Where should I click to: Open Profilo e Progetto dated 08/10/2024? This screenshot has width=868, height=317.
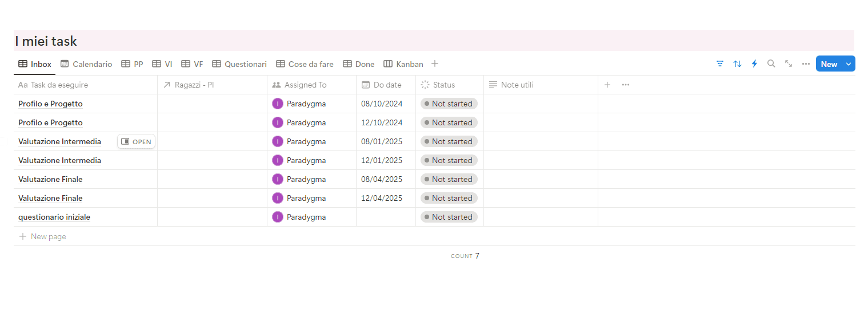(50, 104)
